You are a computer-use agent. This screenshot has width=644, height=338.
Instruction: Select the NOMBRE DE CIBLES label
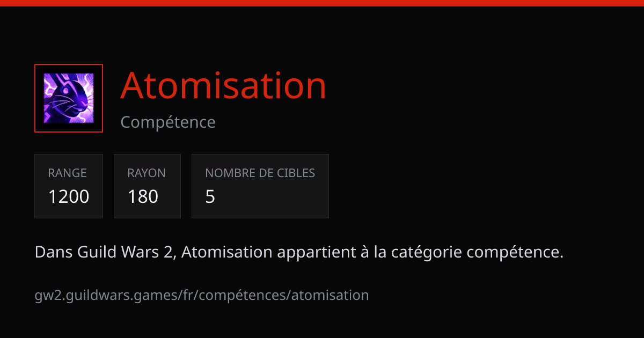click(x=260, y=173)
